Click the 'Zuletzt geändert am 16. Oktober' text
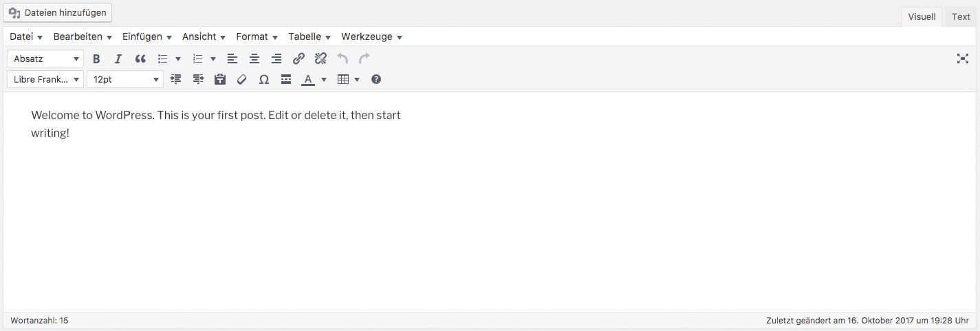 click(x=869, y=321)
